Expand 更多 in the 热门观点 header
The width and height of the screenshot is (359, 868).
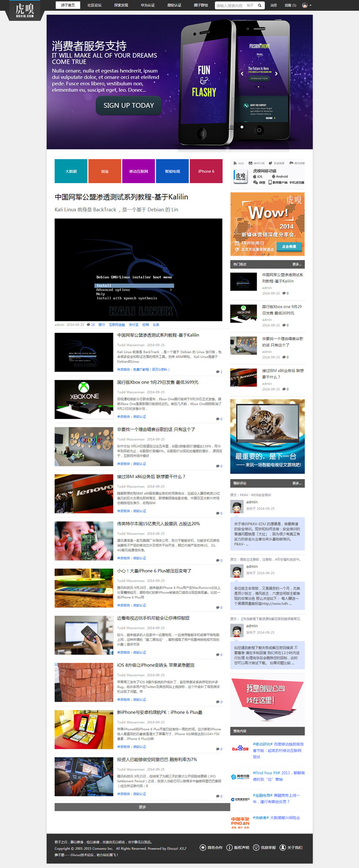[x=297, y=264]
